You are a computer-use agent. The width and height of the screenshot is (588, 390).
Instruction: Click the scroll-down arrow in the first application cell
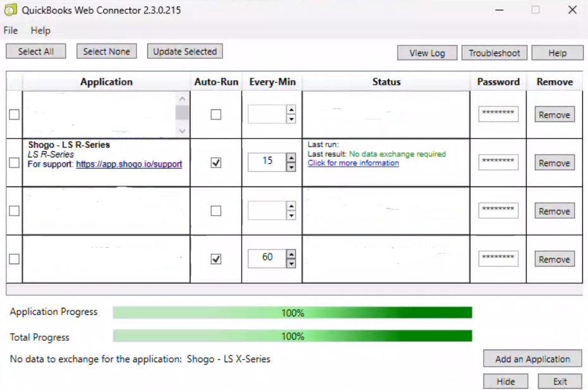pos(182,131)
